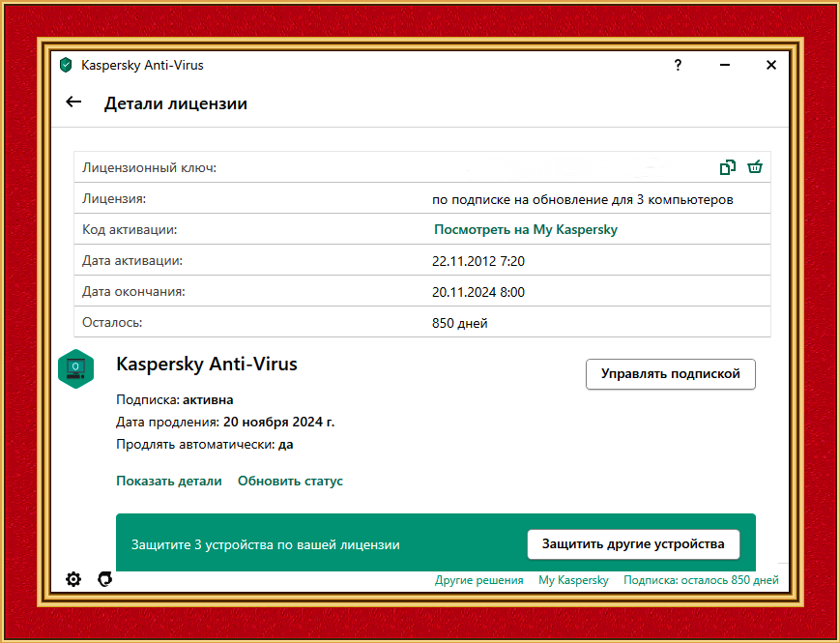Select the 850 дней value

pyautogui.click(x=460, y=323)
